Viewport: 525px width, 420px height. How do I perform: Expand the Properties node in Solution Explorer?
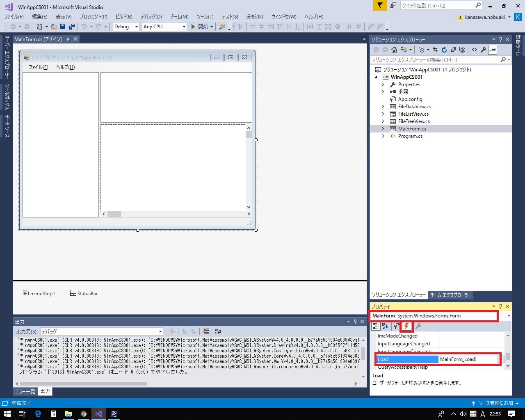(383, 84)
